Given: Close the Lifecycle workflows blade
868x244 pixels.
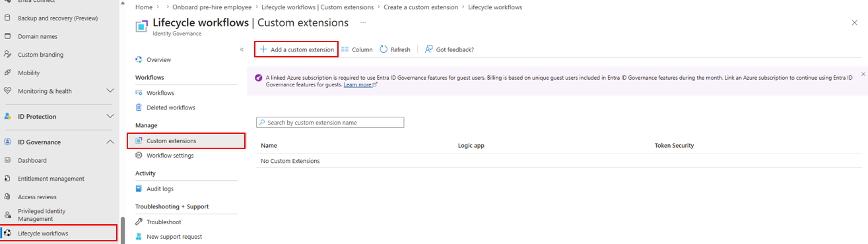Looking at the screenshot, I should pyautogui.click(x=855, y=22).
